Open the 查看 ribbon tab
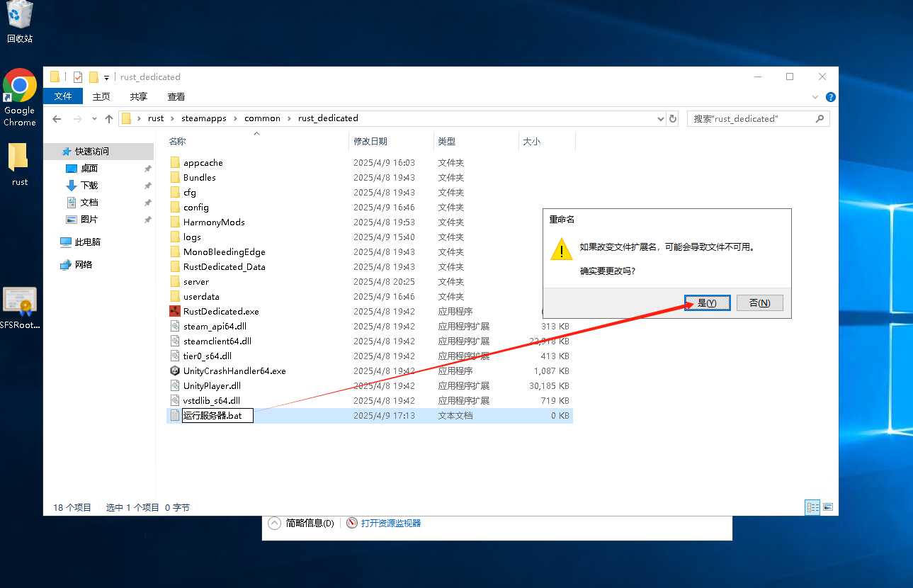Image resolution: width=913 pixels, height=588 pixels. (176, 96)
